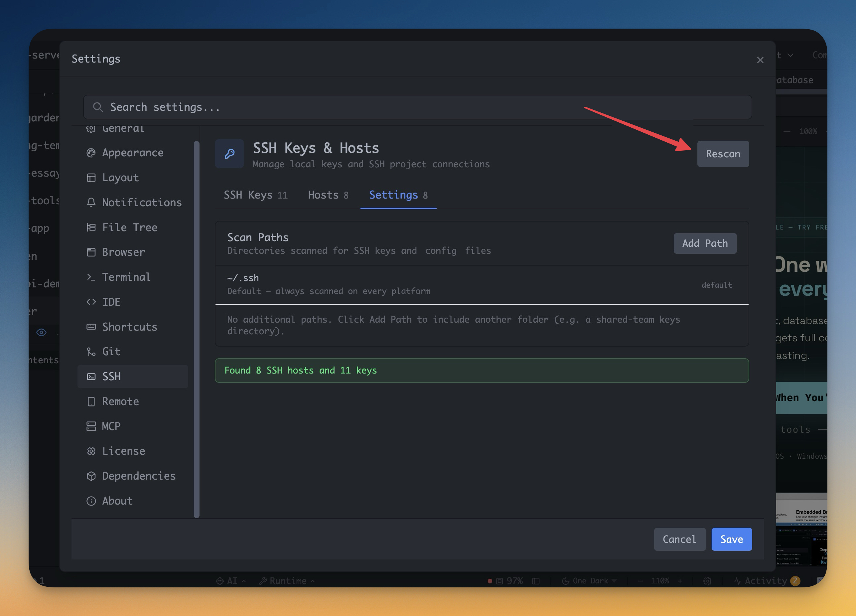Switch to the SSH Keys tab
Image resolution: width=856 pixels, height=616 pixels.
pyautogui.click(x=255, y=195)
